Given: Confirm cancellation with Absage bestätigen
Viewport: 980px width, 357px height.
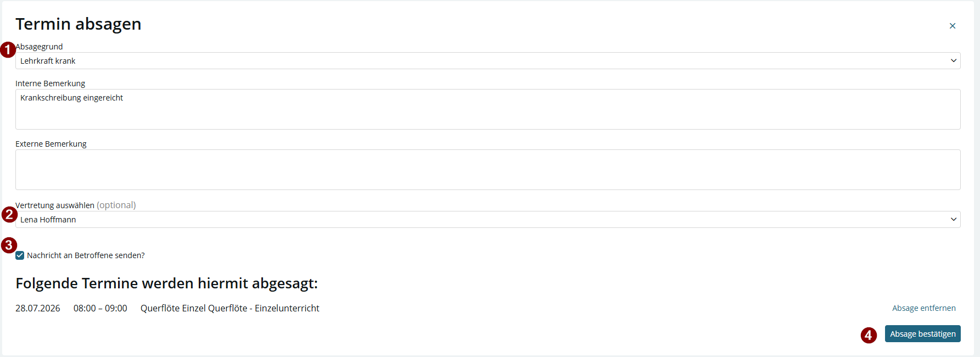Looking at the screenshot, I should coord(922,334).
